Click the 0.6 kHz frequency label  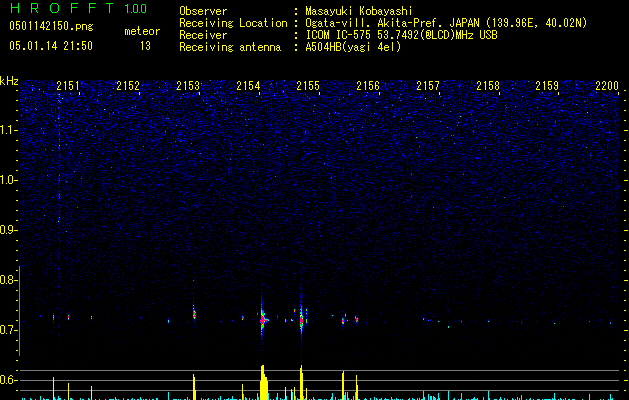[x=9, y=380]
